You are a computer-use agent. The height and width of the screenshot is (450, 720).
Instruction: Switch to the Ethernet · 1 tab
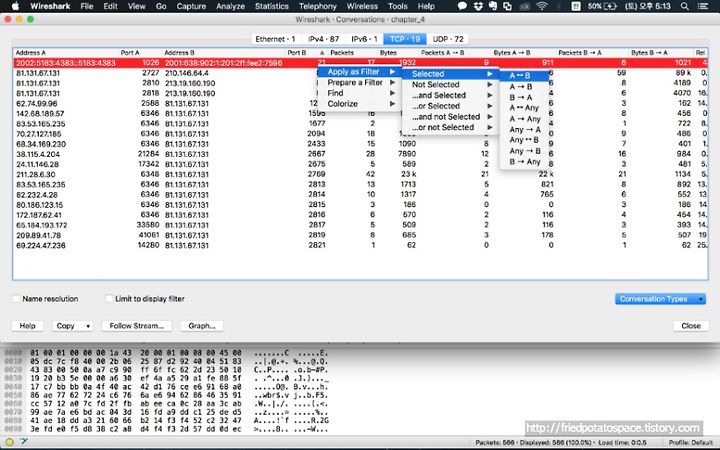click(x=276, y=39)
